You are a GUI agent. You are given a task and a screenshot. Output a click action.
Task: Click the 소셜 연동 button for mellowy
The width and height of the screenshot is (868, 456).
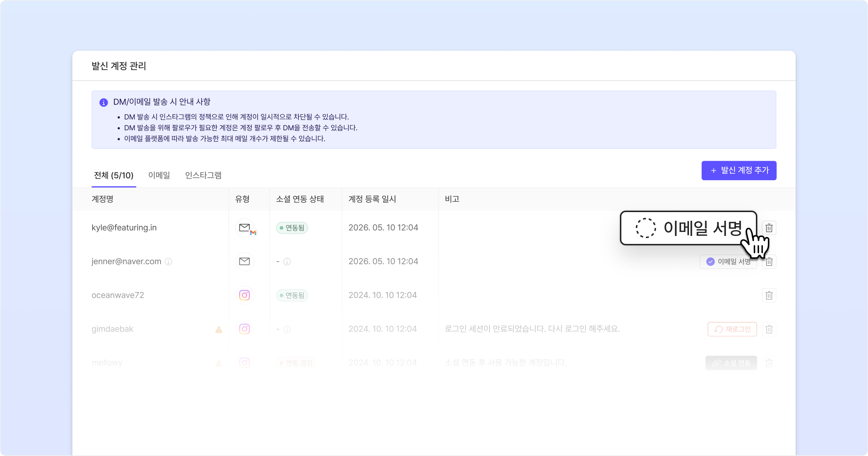coord(731,363)
